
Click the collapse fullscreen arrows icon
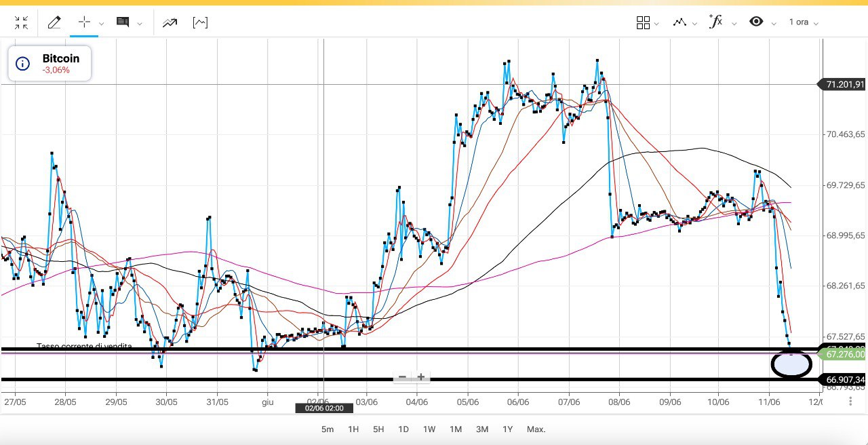click(x=21, y=22)
